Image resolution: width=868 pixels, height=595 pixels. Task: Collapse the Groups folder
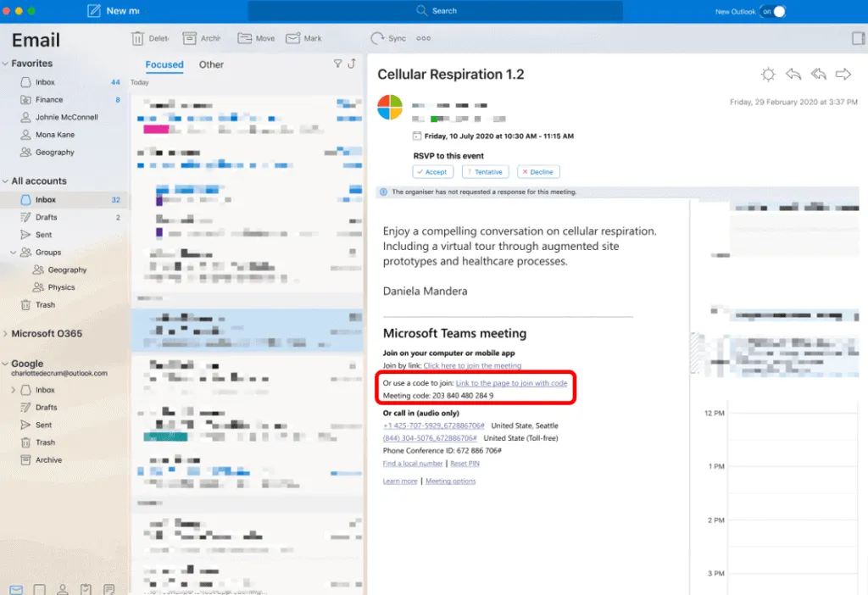13,253
